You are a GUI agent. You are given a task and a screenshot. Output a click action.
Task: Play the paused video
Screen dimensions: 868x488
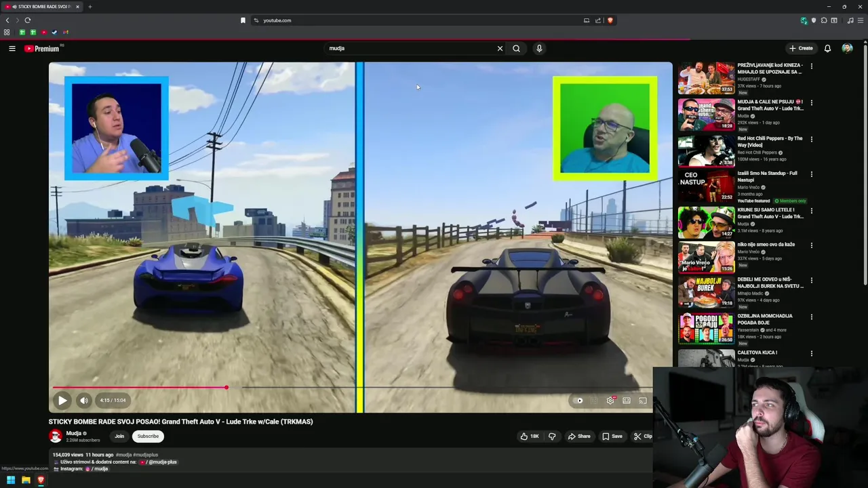[62, 400]
